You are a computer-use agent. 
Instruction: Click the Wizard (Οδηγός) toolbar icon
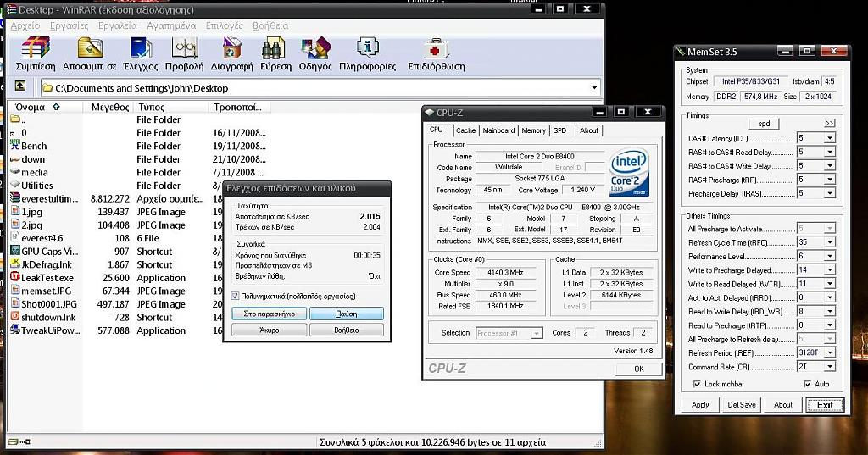315,48
